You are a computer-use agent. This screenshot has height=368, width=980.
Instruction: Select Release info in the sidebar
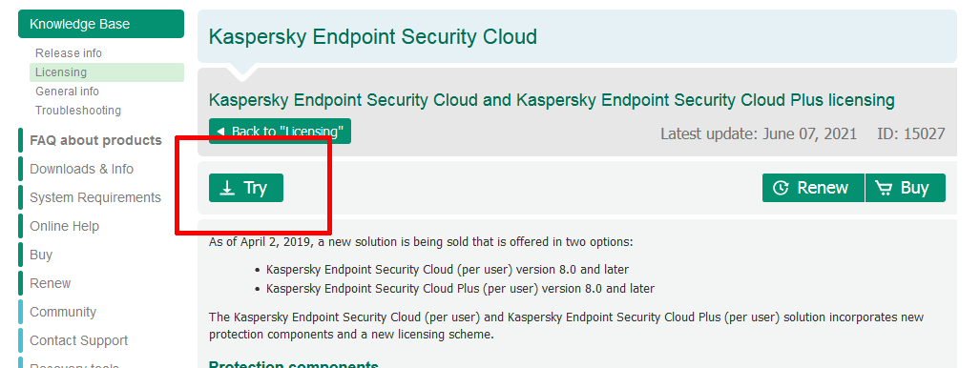(x=68, y=53)
